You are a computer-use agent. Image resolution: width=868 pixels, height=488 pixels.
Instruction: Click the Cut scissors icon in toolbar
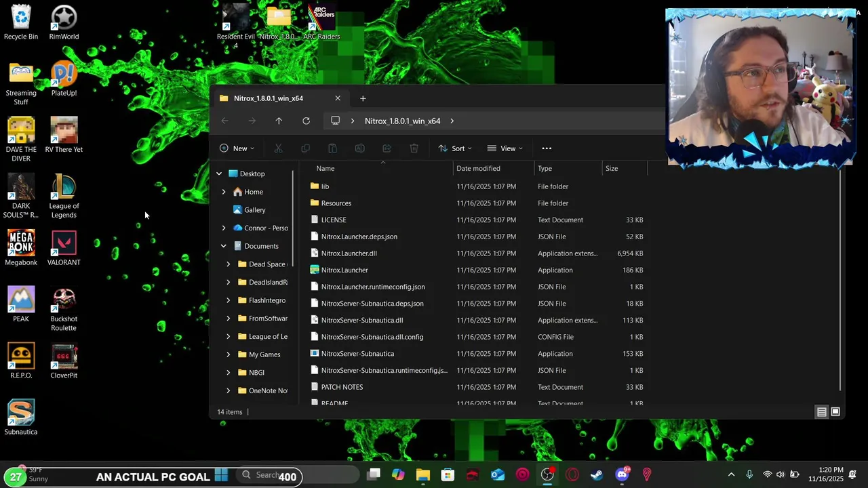pos(278,148)
